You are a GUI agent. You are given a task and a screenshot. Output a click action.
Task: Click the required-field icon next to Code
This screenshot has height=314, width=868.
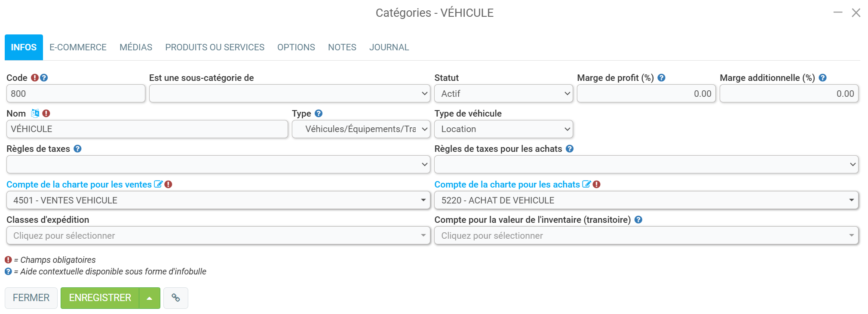(35, 78)
